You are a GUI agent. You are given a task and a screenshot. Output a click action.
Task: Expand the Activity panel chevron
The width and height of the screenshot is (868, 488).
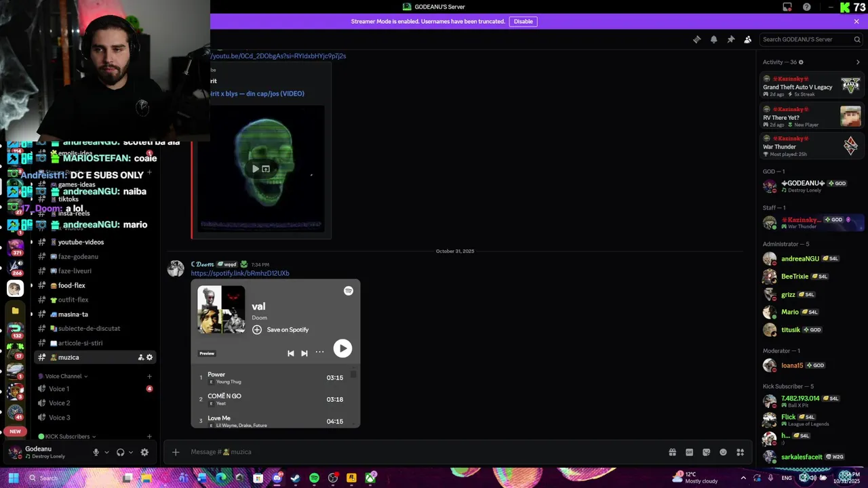coord(858,62)
